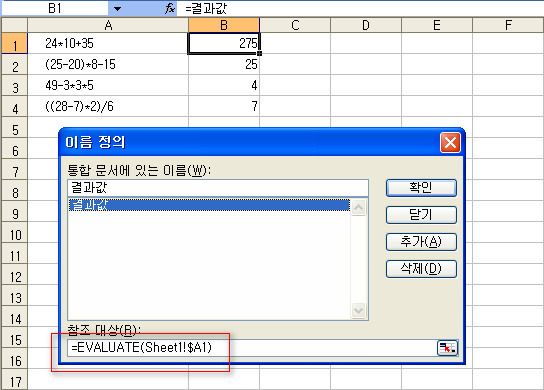Click cell A1 containing 24*10+35
The width and height of the screenshot is (544, 390).
[x=108, y=43]
